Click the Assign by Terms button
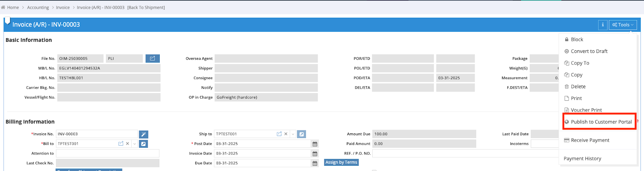Viewport: 644px width, 171px height. point(341,162)
